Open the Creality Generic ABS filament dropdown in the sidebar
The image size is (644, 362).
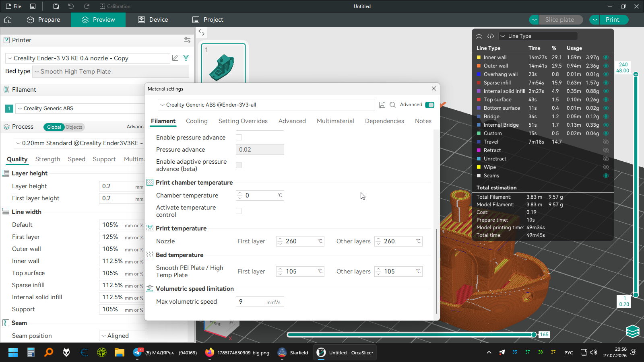[x=80, y=109]
